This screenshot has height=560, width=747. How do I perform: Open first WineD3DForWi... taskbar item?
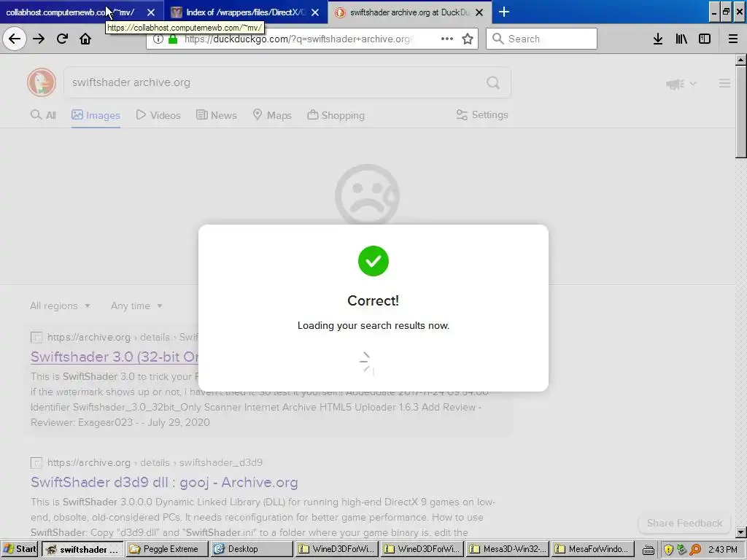(x=337, y=549)
